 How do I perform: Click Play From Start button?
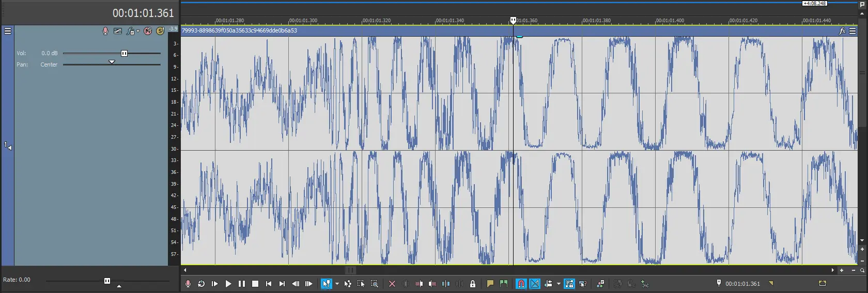[x=214, y=284]
